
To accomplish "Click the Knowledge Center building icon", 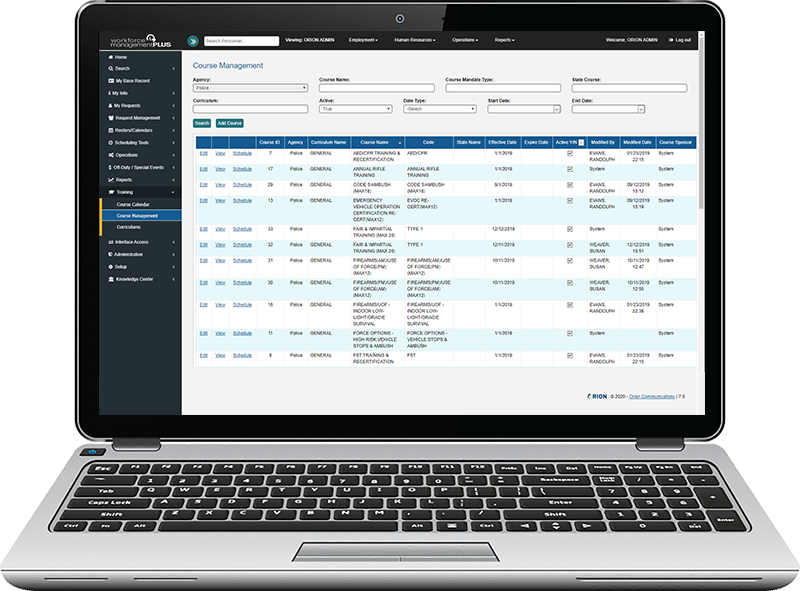I will (x=111, y=279).
